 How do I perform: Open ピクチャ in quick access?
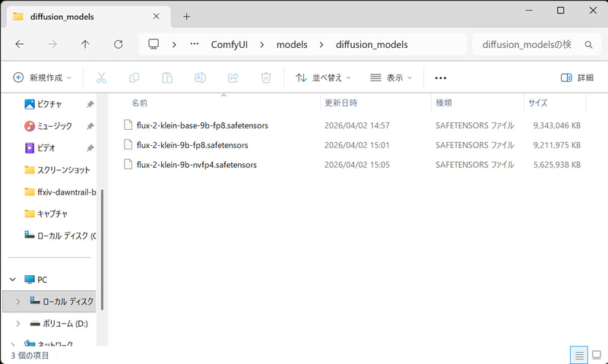pyautogui.click(x=49, y=104)
